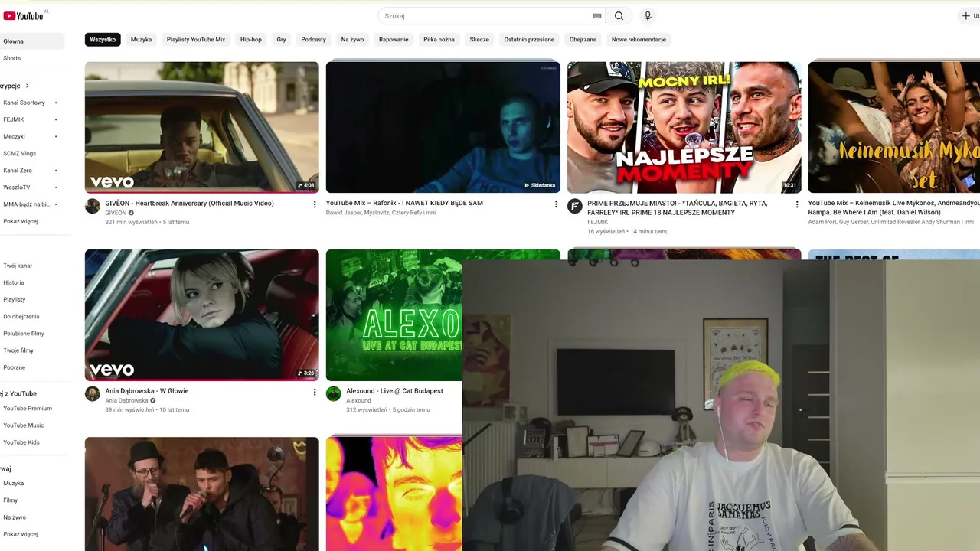Select the Hip-hop filter chip
Image resolution: width=980 pixels, height=551 pixels.
[251, 40]
